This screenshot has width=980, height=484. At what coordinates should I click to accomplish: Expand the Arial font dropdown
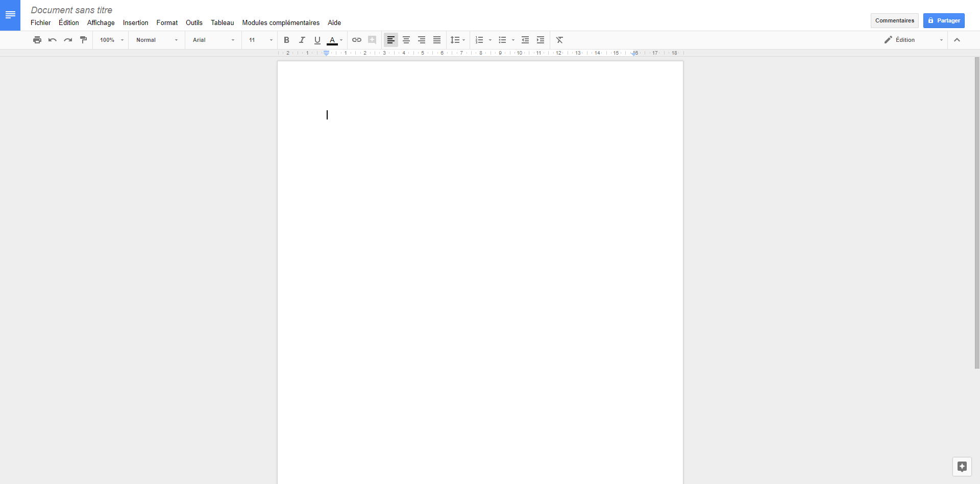(x=213, y=40)
